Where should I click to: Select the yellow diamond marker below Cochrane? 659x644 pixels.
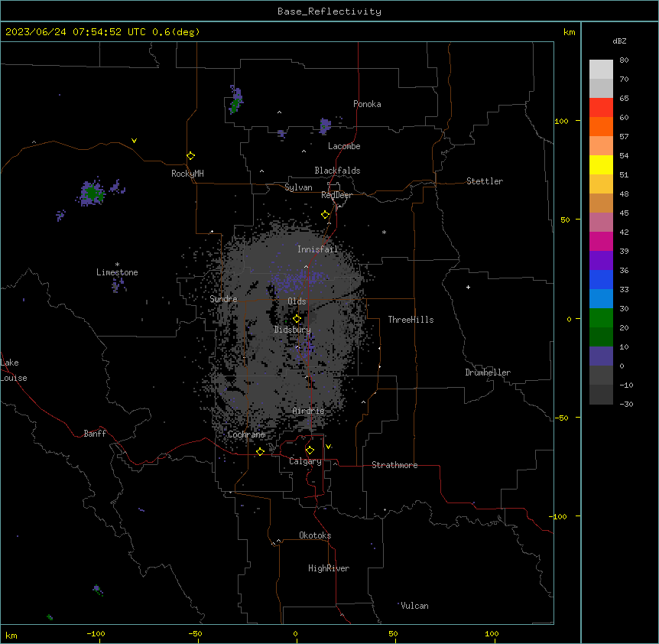point(260,451)
